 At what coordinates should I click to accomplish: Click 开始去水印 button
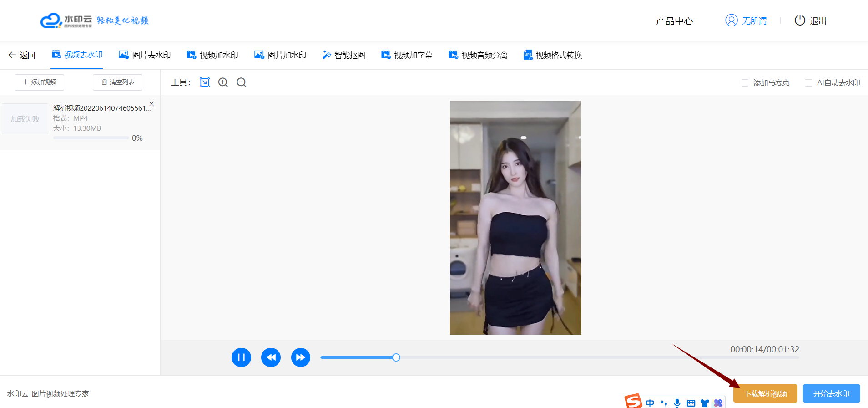(x=832, y=393)
